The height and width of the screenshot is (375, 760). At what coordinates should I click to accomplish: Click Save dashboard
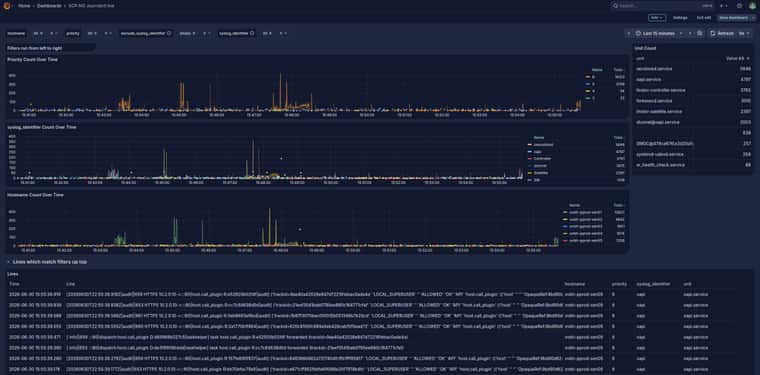(735, 17)
